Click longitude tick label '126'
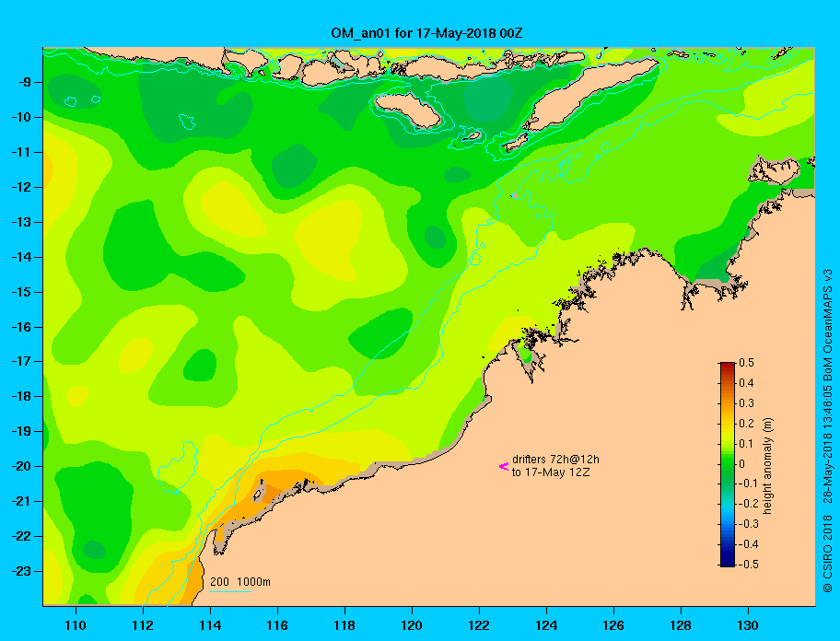840x641 pixels. click(x=613, y=625)
